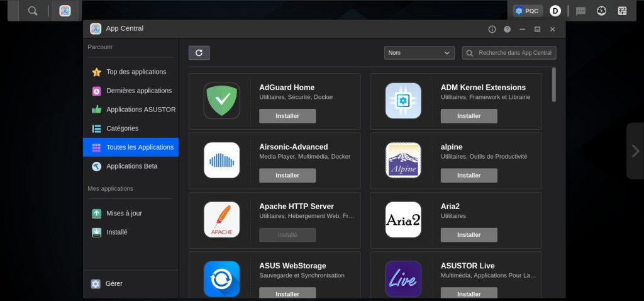Click the refresh button above the app list
644x301 pixels.
(x=199, y=53)
